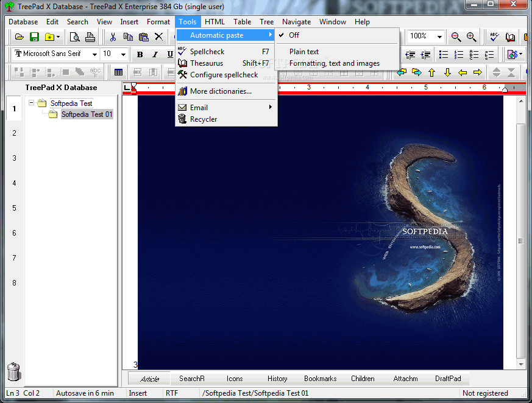Open database with the yellow folder icon
Image resolution: width=532 pixels, height=403 pixels.
pos(20,37)
